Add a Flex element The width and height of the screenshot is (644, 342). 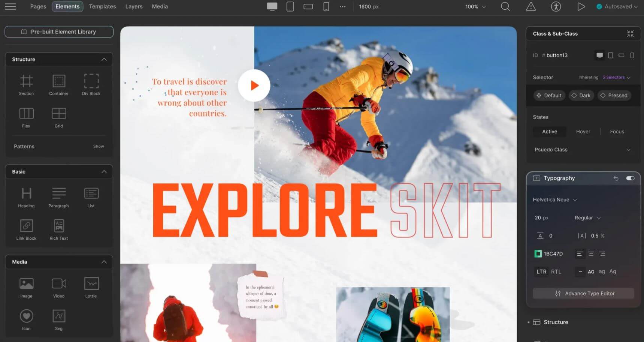26,118
